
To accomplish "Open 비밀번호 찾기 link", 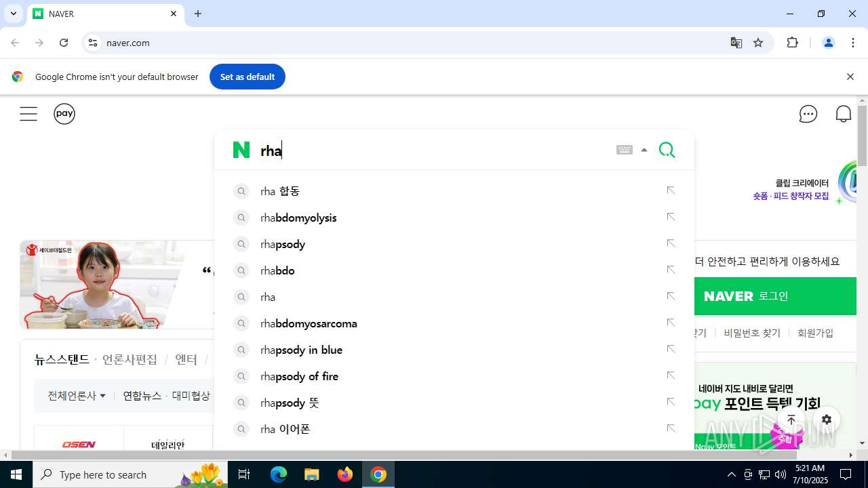I will tap(752, 333).
